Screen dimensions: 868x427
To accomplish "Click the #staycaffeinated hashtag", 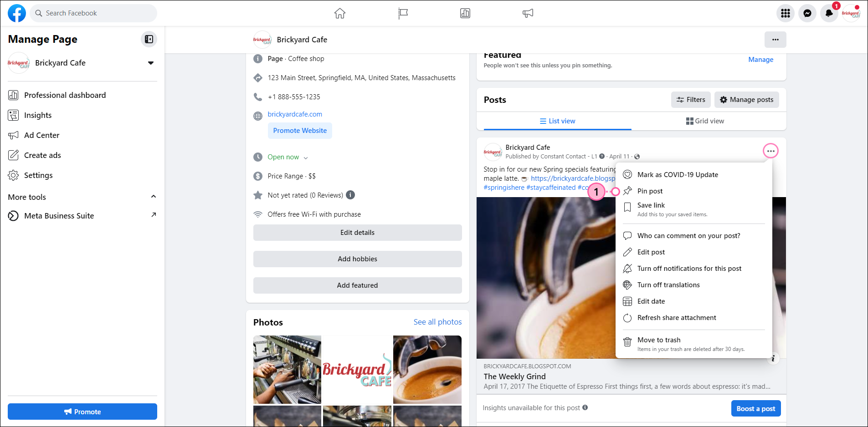I will coord(551,188).
